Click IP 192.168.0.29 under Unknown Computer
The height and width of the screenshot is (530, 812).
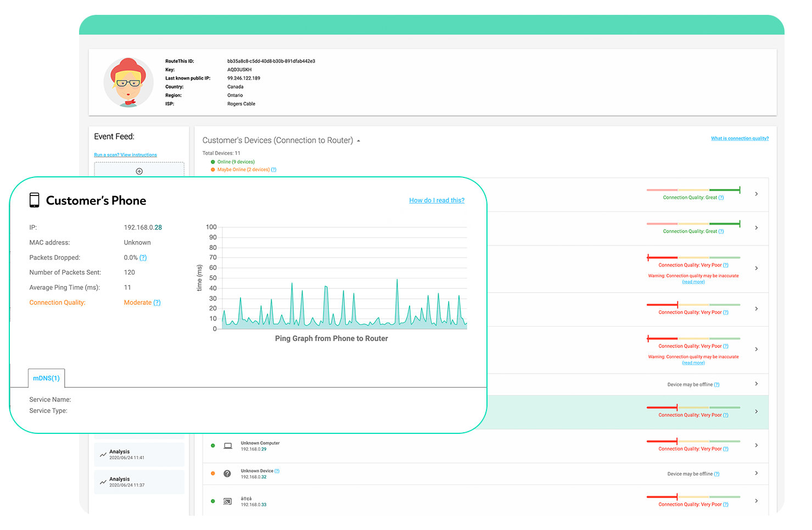click(x=254, y=449)
